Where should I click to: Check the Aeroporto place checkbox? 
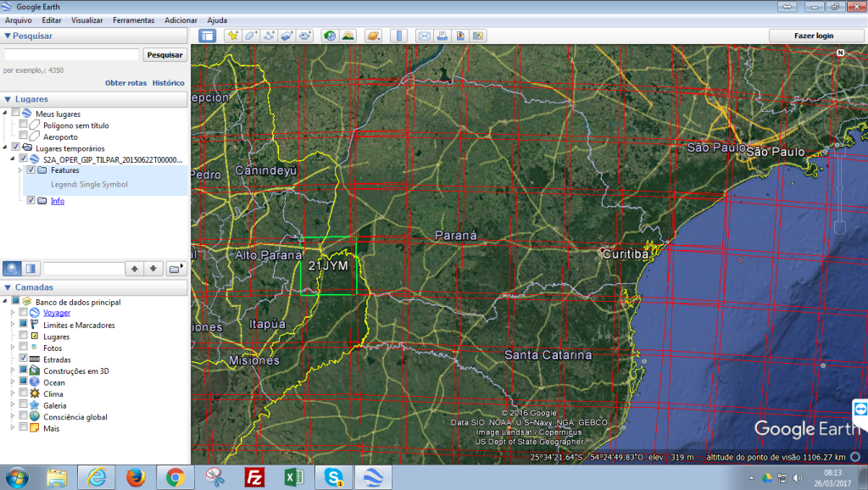pyautogui.click(x=24, y=136)
